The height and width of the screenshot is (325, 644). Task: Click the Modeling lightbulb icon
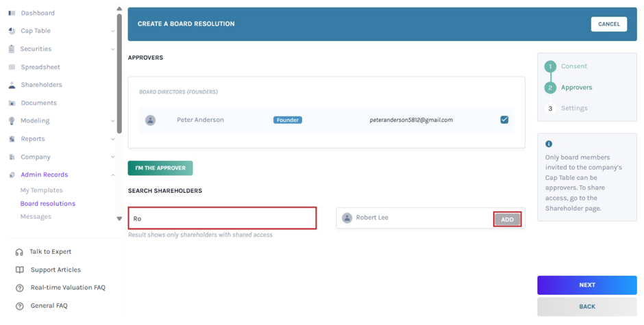pos(12,120)
